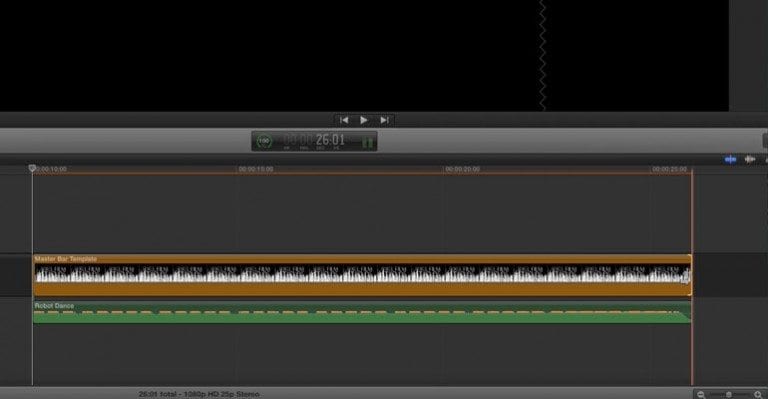Click the 26:01 timecode display
This screenshot has height=399, width=768.
(330, 140)
